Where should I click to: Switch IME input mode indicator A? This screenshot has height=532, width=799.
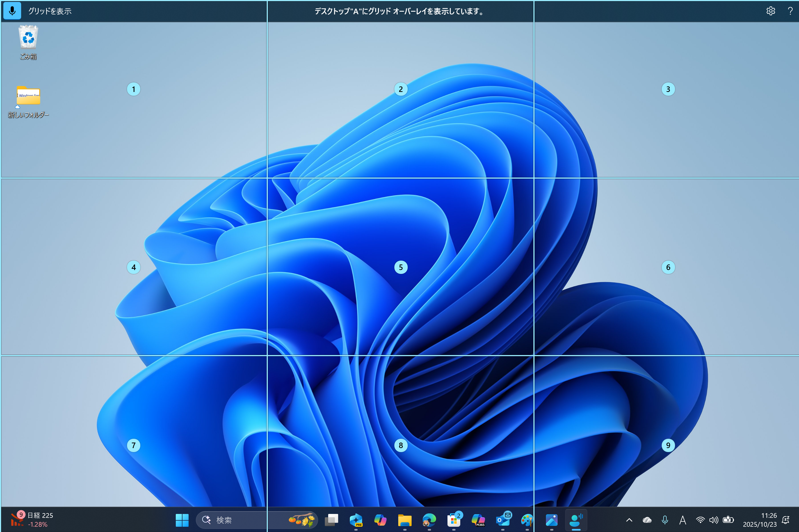682,520
